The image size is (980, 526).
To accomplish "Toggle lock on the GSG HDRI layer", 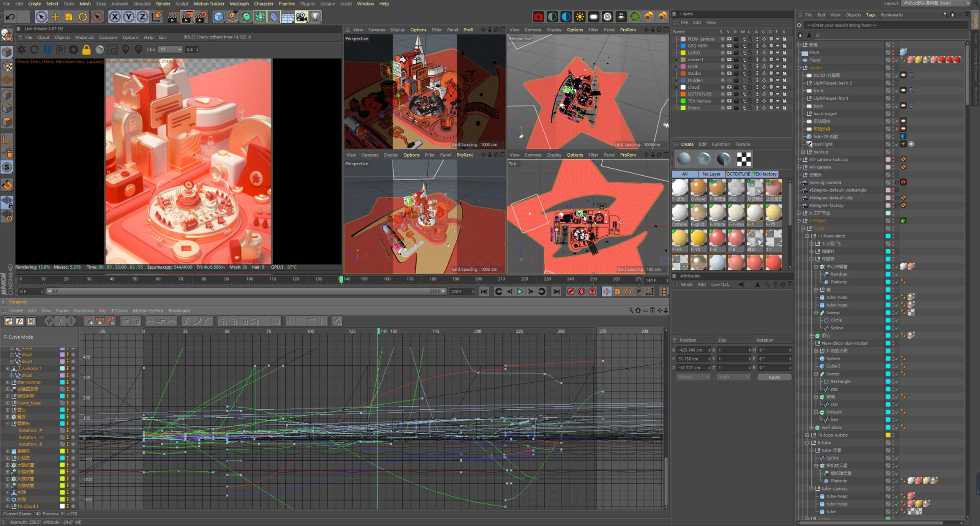I will tap(750, 46).
